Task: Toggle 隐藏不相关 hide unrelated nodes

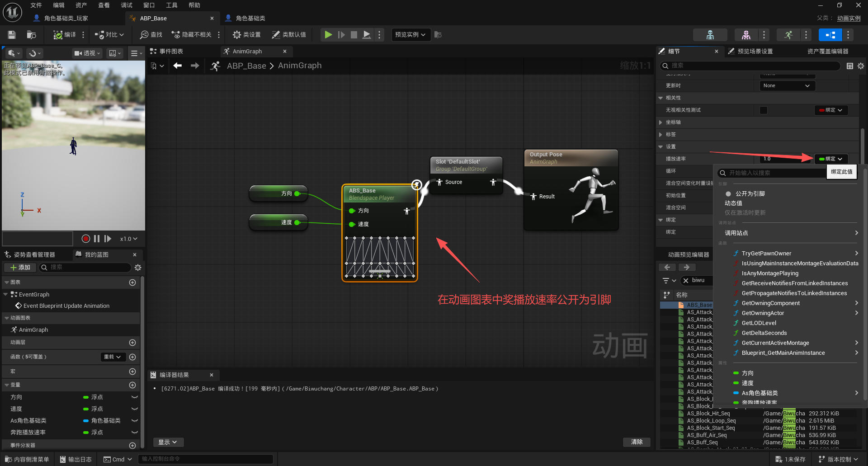Action: coord(191,35)
